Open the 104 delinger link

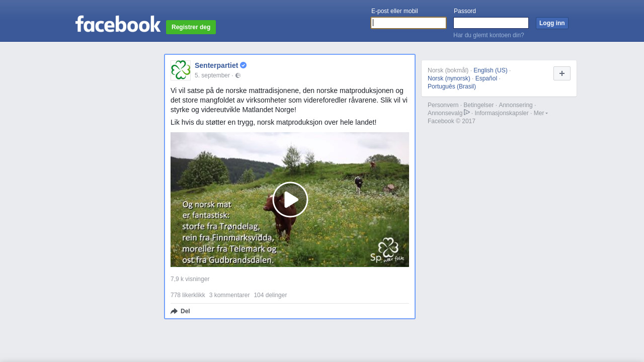270,295
